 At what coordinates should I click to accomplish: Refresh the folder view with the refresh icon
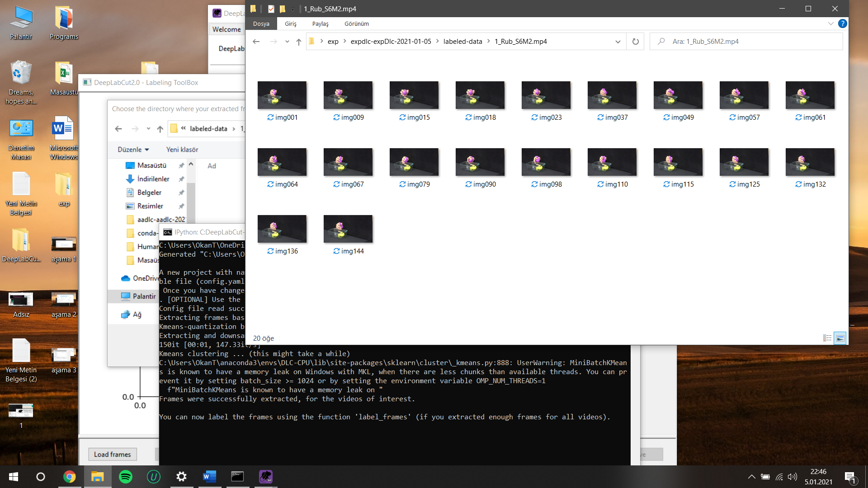point(635,41)
